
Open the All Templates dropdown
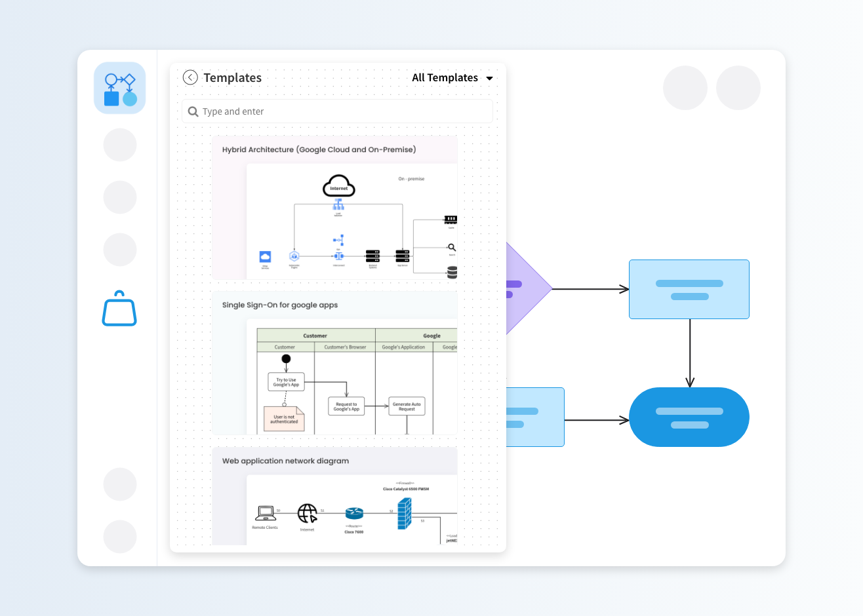pyautogui.click(x=452, y=77)
